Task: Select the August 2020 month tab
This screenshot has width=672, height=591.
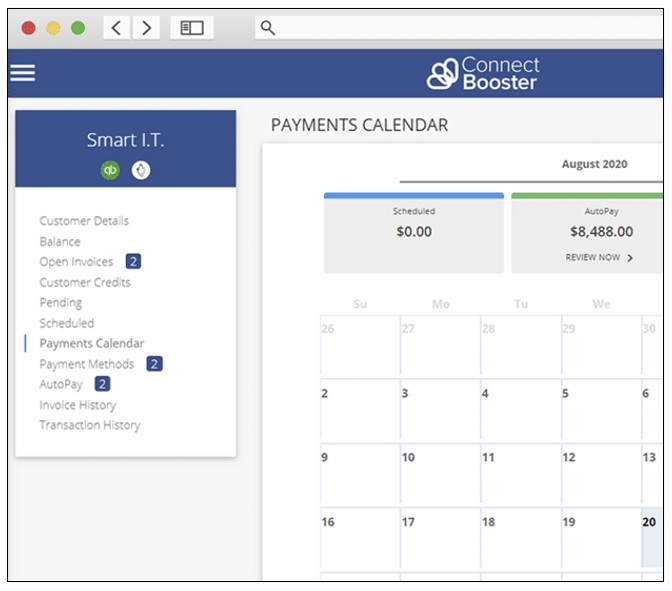Action: pyautogui.click(x=594, y=164)
